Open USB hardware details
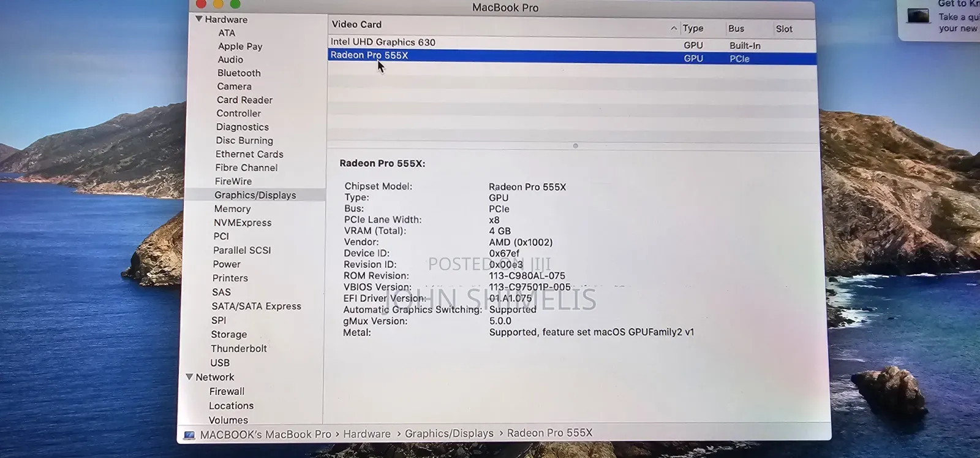Screen dimensions: 980x458 tap(220, 363)
